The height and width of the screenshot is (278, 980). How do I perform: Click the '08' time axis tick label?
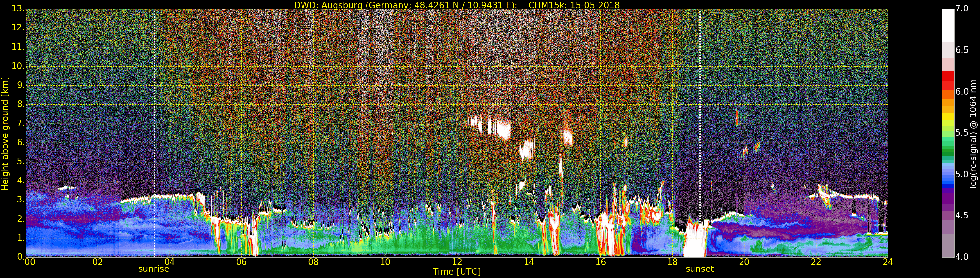click(x=314, y=262)
